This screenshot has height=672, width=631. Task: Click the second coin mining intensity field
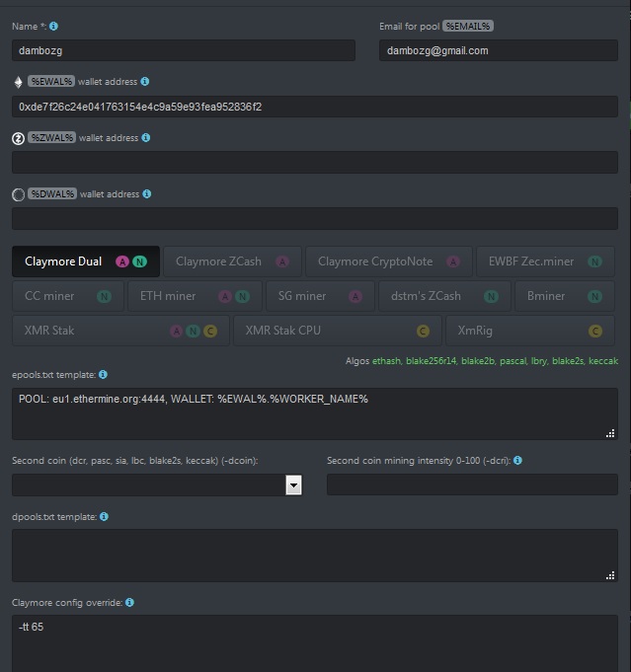[x=472, y=485]
